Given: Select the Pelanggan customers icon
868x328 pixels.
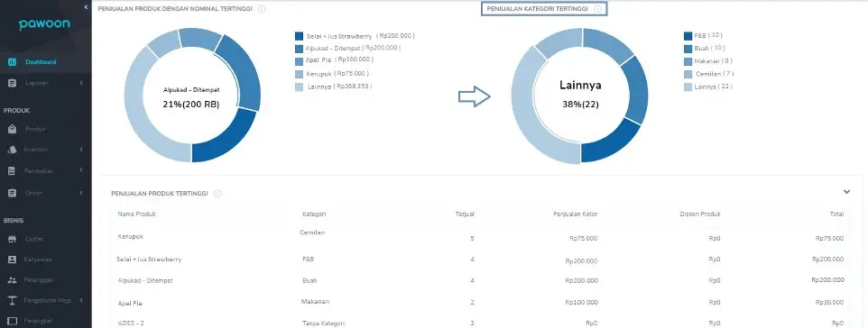Looking at the screenshot, I should [12, 280].
